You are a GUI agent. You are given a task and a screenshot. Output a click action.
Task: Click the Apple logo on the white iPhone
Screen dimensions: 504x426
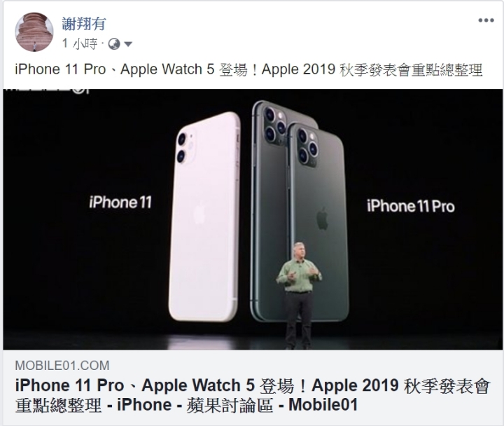pos(199,214)
